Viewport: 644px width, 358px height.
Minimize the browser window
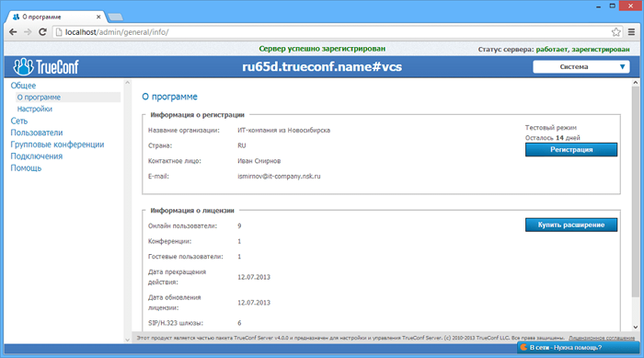tap(598, 6)
